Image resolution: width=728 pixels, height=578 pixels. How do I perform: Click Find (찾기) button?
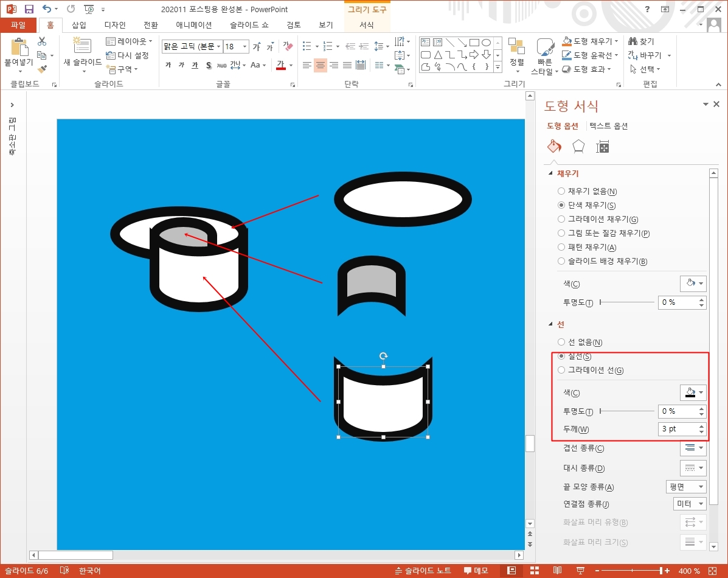coord(641,41)
